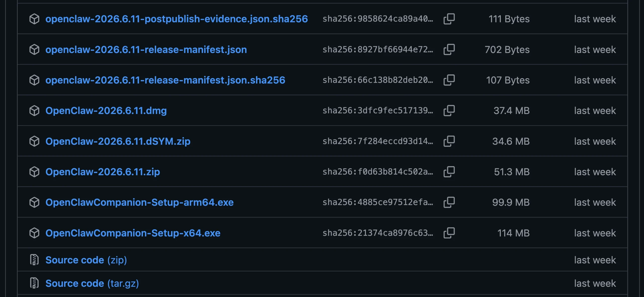Copy the sha256 of postpublish-evidence.json.sha256
This screenshot has width=644, height=297.
tap(449, 19)
